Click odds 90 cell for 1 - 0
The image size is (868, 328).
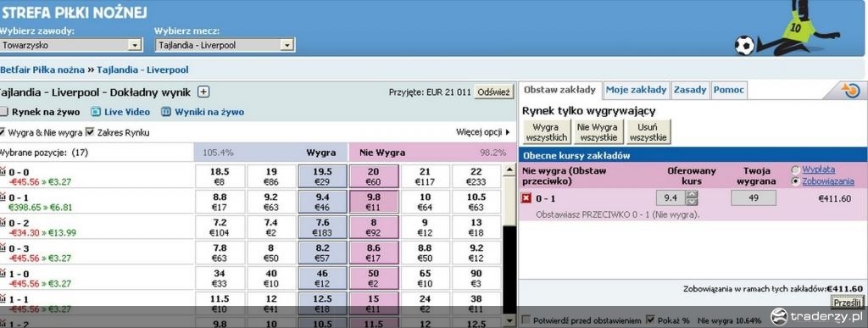click(x=476, y=278)
